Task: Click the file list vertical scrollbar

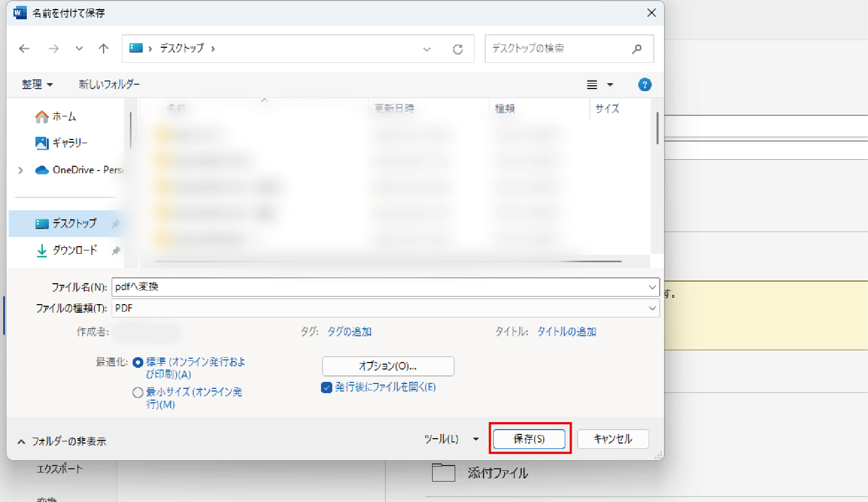Action: [657, 128]
